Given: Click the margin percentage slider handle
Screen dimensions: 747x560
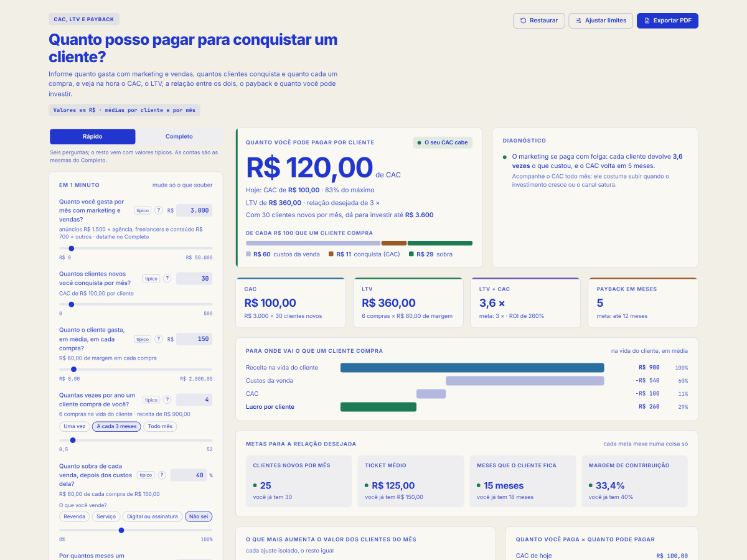Looking at the screenshot, I should click(121, 530).
